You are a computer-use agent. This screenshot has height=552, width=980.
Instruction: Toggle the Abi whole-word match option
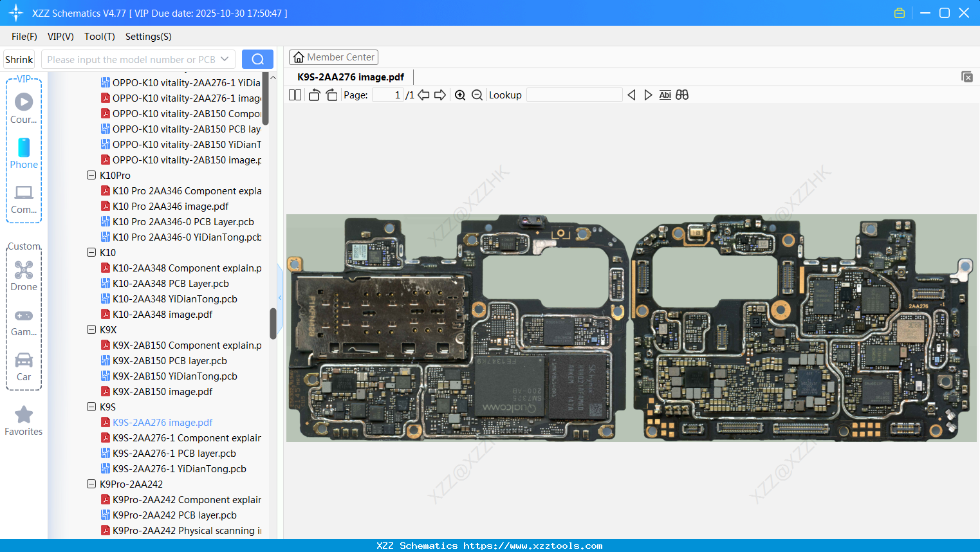tap(665, 95)
